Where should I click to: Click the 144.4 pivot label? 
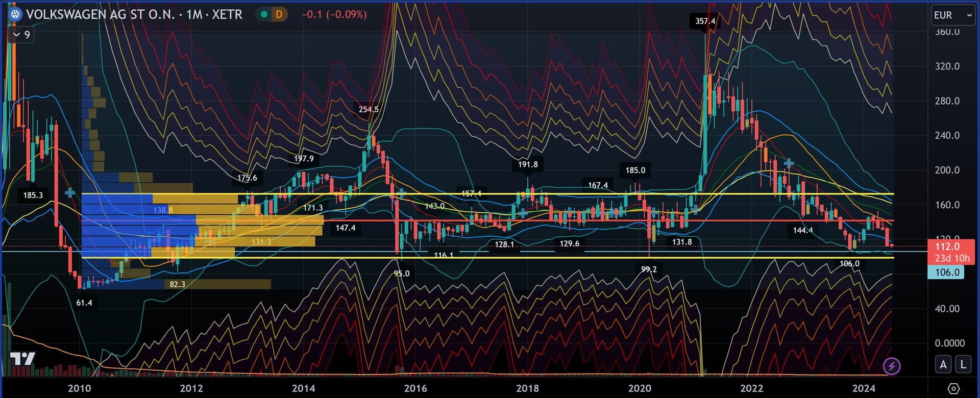pos(803,230)
